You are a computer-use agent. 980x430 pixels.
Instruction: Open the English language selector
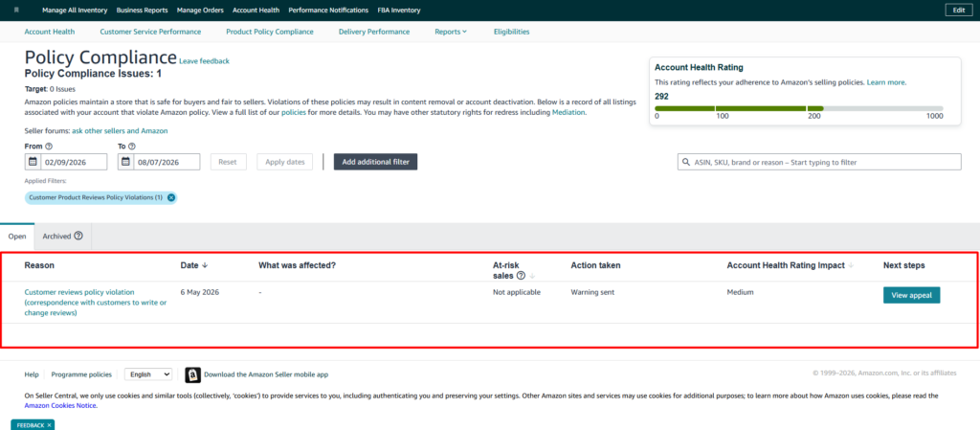click(x=148, y=373)
